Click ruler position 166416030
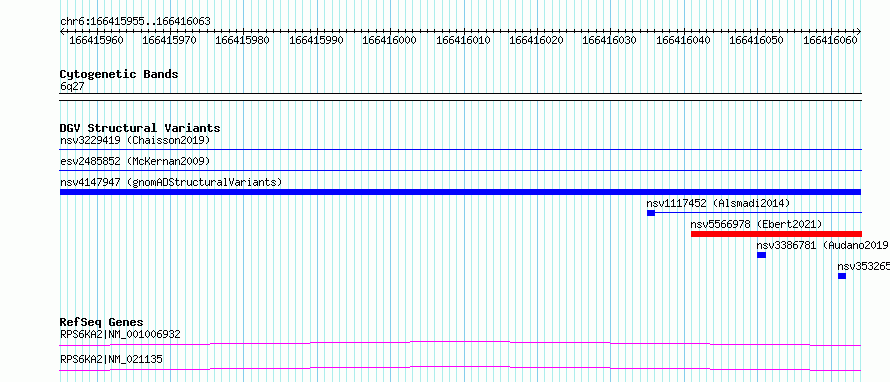 (610, 40)
